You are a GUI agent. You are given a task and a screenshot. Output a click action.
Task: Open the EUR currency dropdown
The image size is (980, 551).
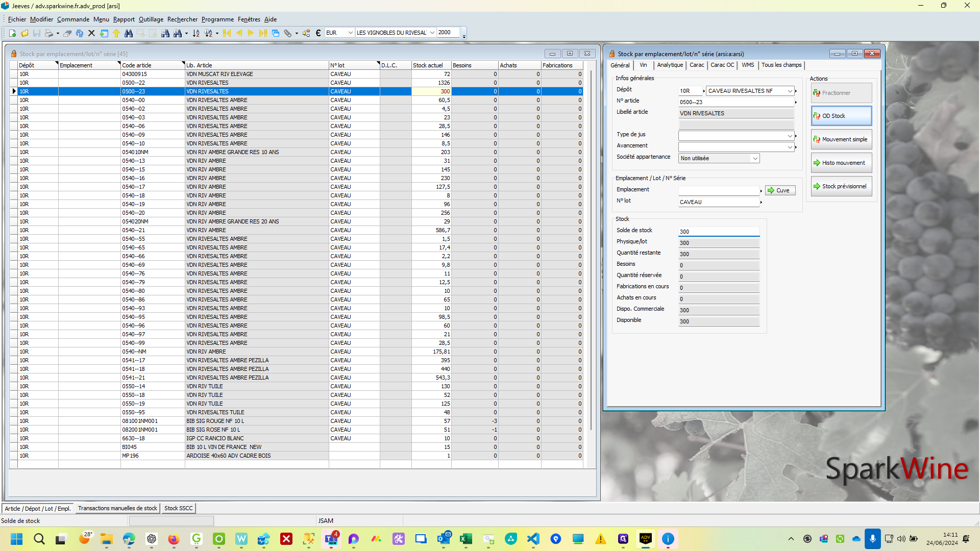pos(350,33)
